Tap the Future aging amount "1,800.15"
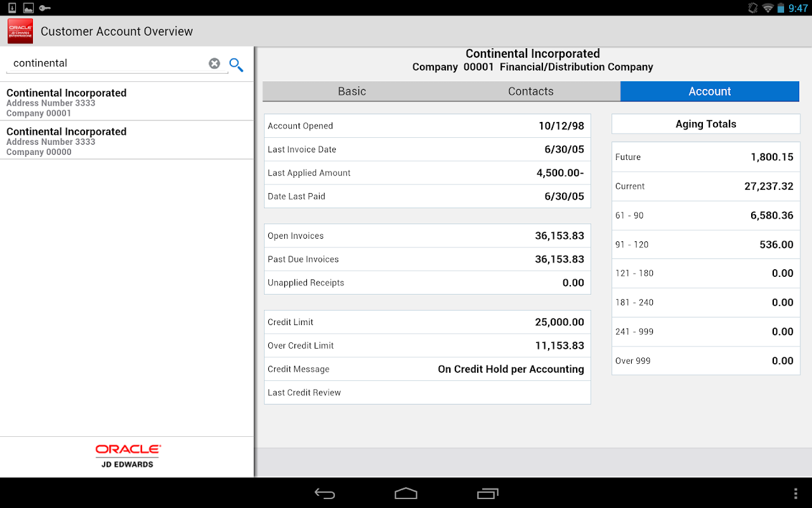The width and height of the screenshot is (812, 508). click(x=772, y=157)
